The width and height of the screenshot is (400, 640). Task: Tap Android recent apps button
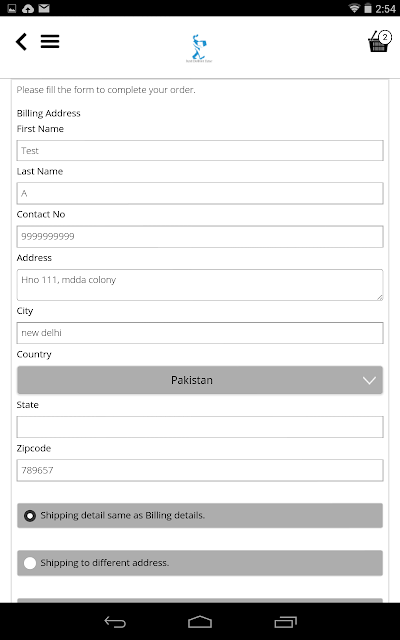[x=285, y=622]
